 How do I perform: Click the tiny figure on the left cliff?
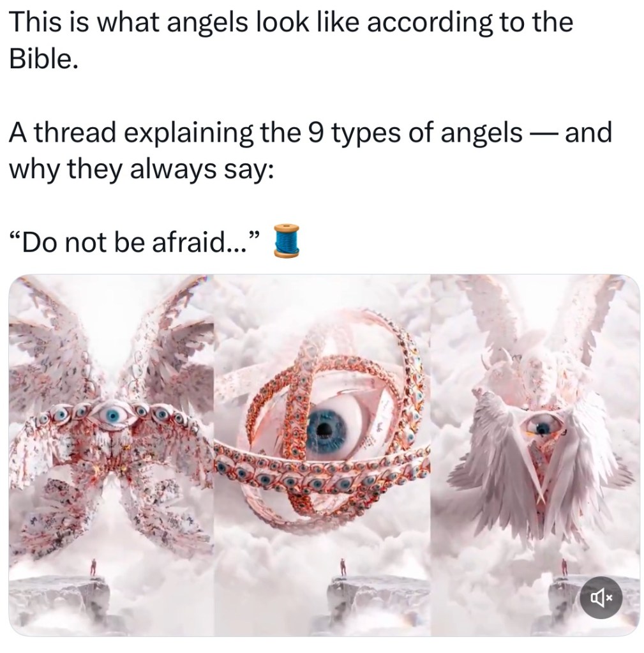(93, 567)
